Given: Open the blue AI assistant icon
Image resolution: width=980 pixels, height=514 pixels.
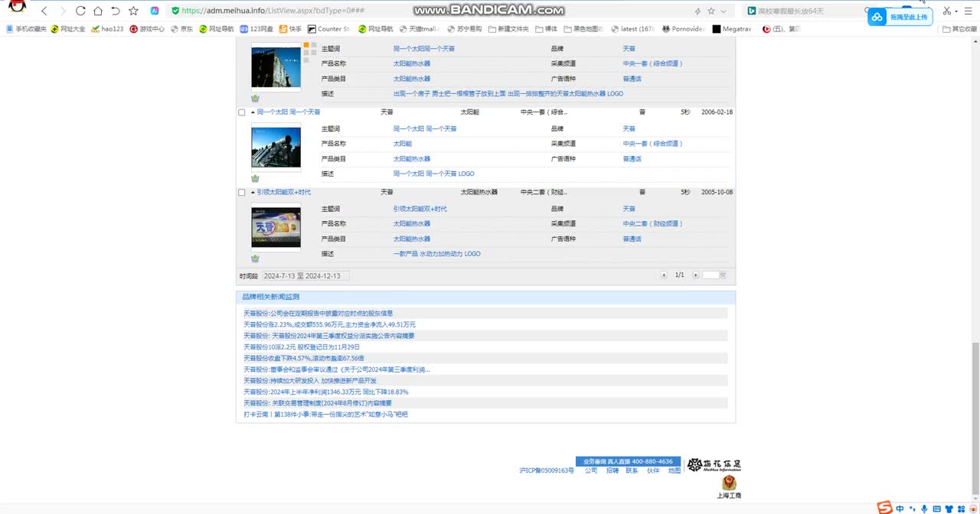Looking at the screenshot, I should point(155,11).
